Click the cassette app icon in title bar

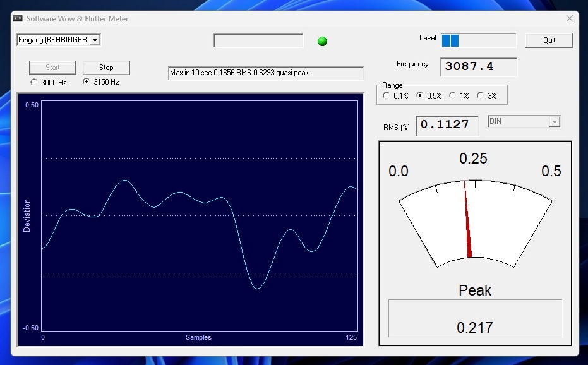coord(18,18)
